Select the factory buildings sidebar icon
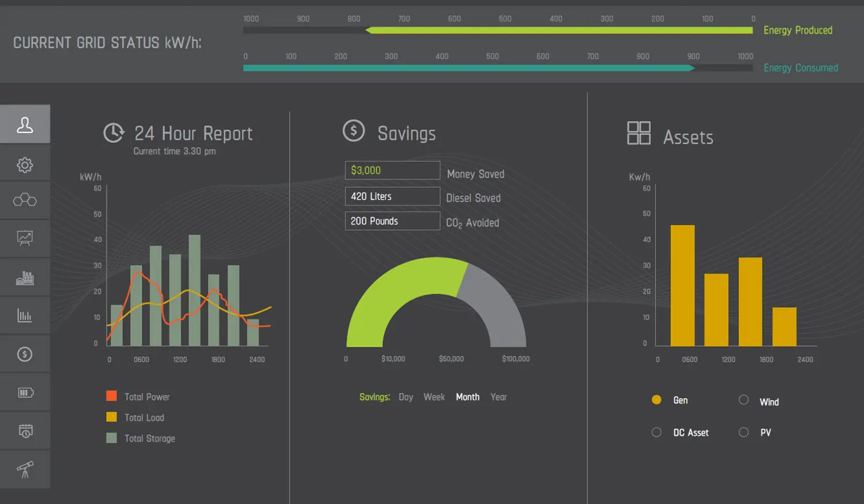Viewport: 864px width, 504px height. tap(25, 278)
